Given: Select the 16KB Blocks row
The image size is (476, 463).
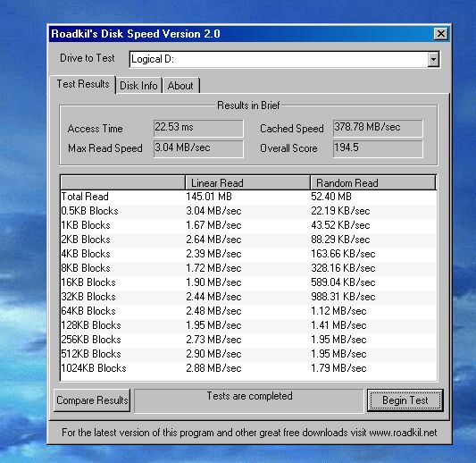Looking at the screenshot, I should 248,282.
